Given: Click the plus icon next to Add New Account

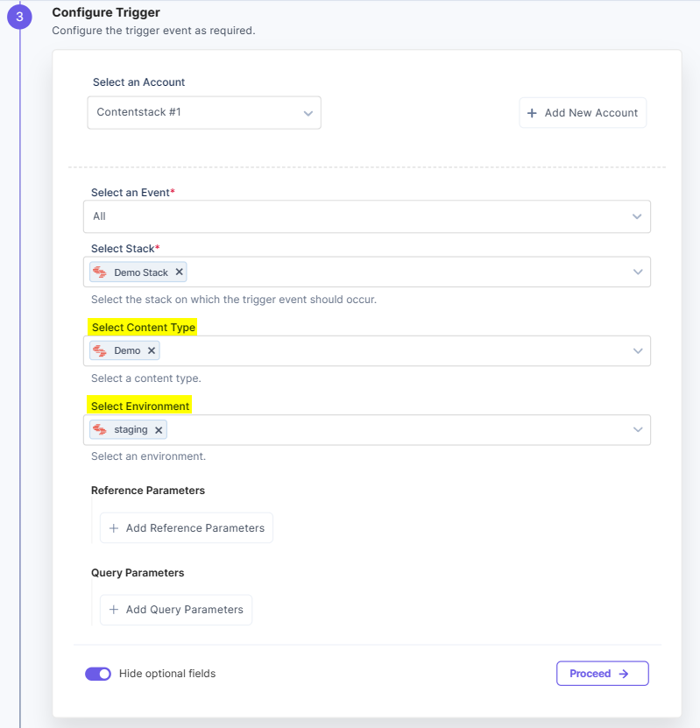Looking at the screenshot, I should tap(531, 112).
